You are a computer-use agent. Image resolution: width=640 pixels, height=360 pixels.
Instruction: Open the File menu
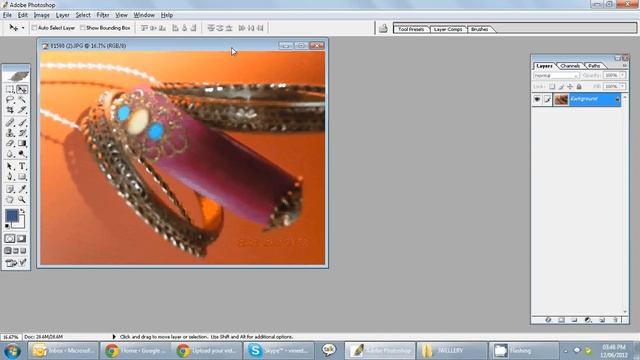click(7, 15)
